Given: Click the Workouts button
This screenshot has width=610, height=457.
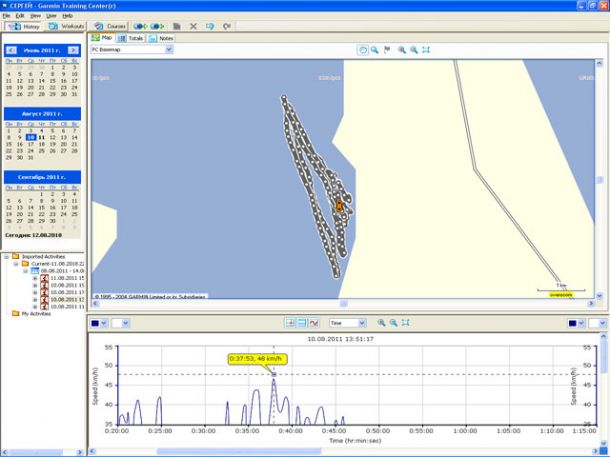Looking at the screenshot, I should (68, 26).
